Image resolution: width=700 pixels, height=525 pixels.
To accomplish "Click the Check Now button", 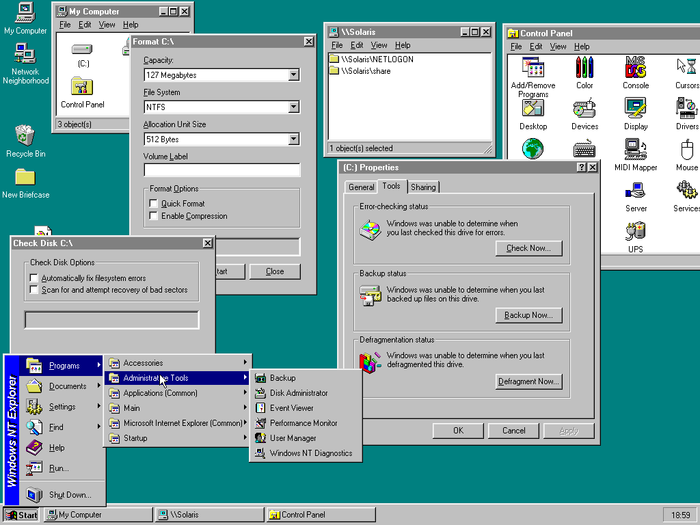I will coord(529,248).
